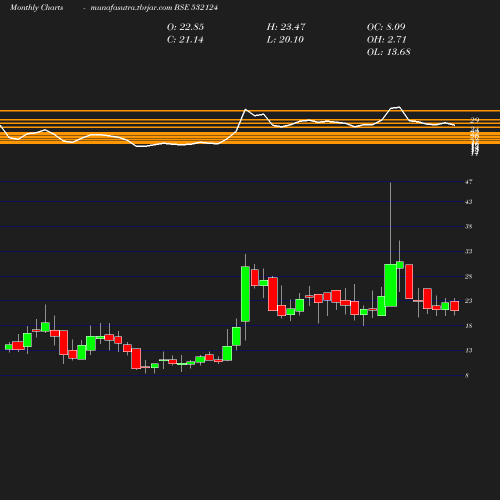This screenshot has height=500, width=500.
Task: Select the open value "O: 22.85"
Action: 185,27
